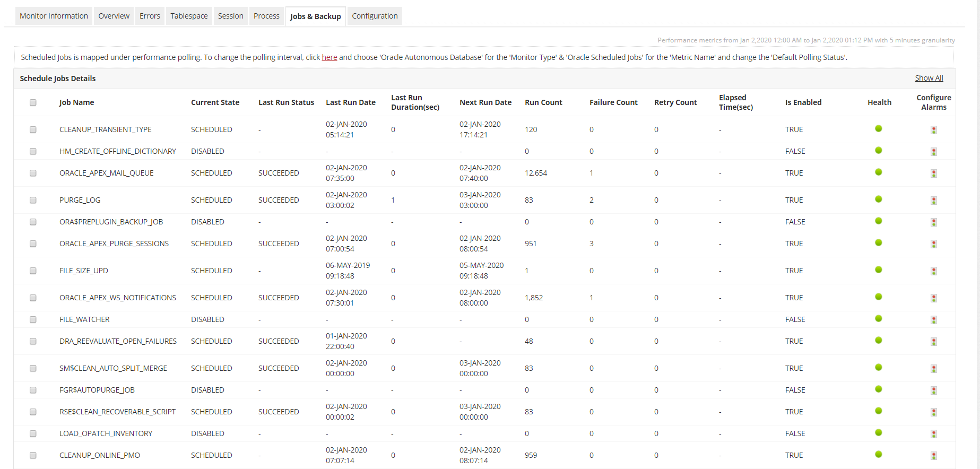980x469 pixels.
Task: Open alarm configuration for PURGE_LOG job
Action: click(933, 201)
